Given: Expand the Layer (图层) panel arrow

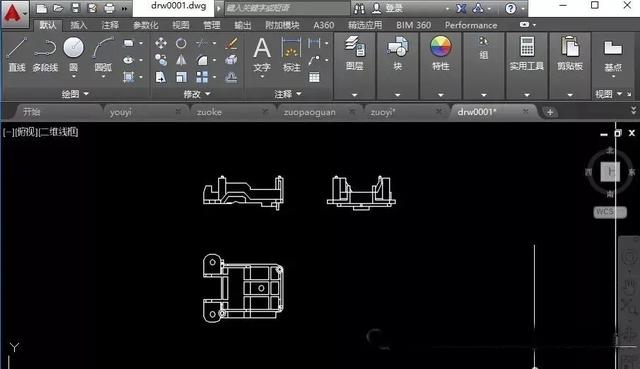Looking at the screenshot, I should tap(355, 95).
